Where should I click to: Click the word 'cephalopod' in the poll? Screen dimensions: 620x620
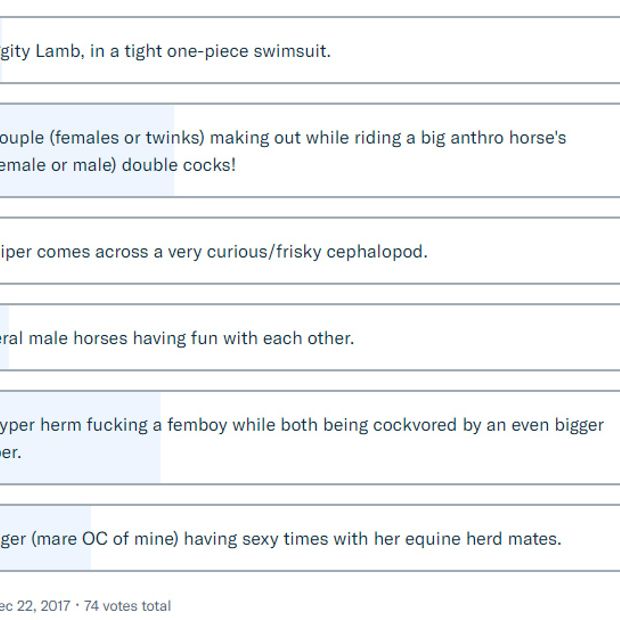point(380,251)
